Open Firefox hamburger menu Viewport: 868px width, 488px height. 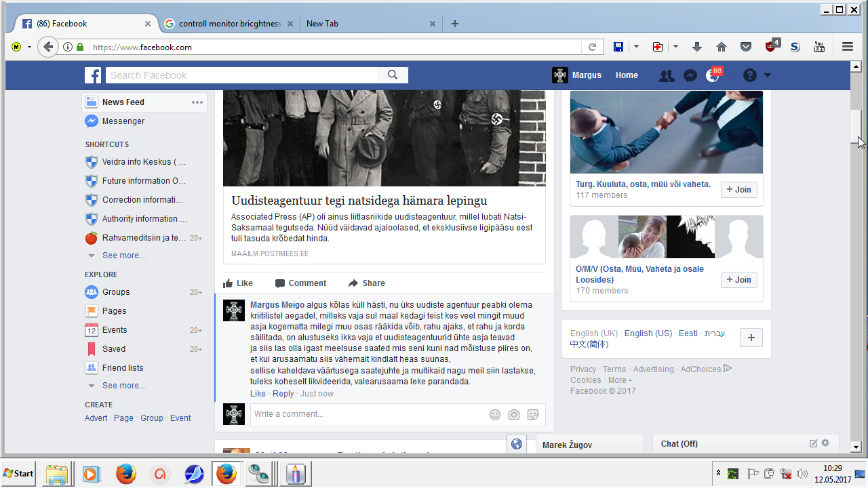[847, 47]
